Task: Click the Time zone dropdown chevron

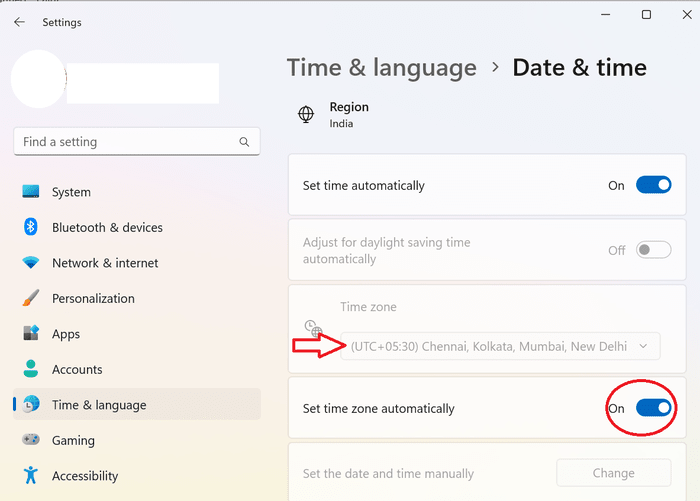Action: point(643,346)
